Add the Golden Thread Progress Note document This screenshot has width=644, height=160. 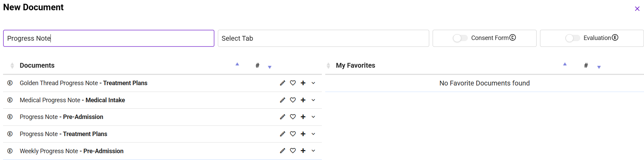click(303, 83)
